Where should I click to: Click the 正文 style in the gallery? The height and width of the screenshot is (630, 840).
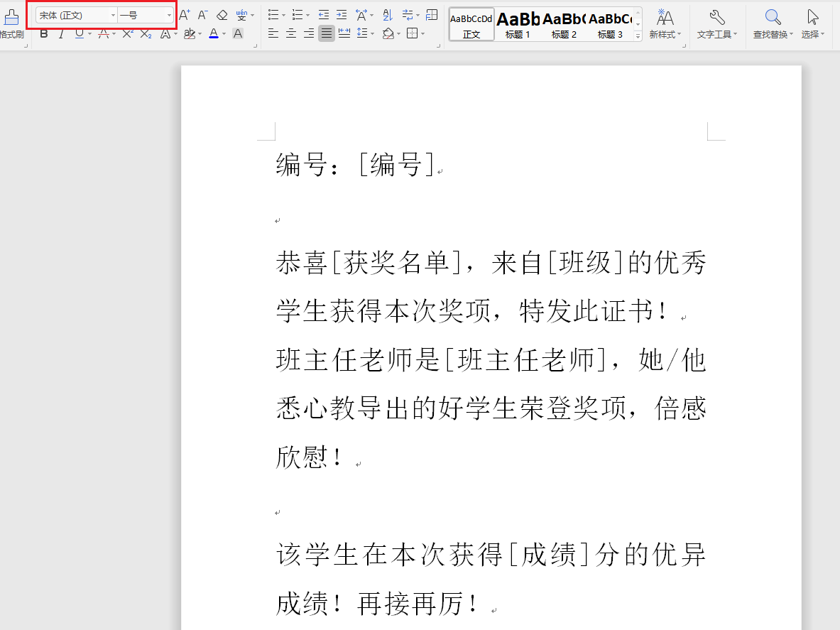coord(471,23)
